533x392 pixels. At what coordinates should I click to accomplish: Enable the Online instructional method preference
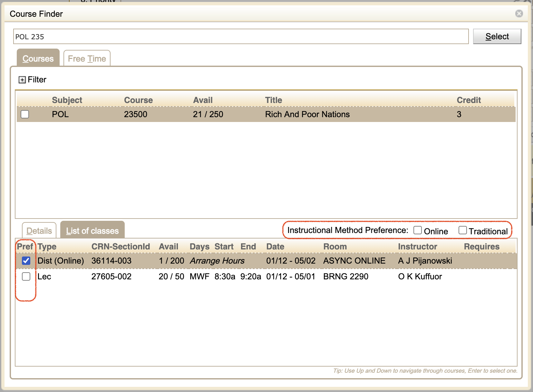(418, 230)
